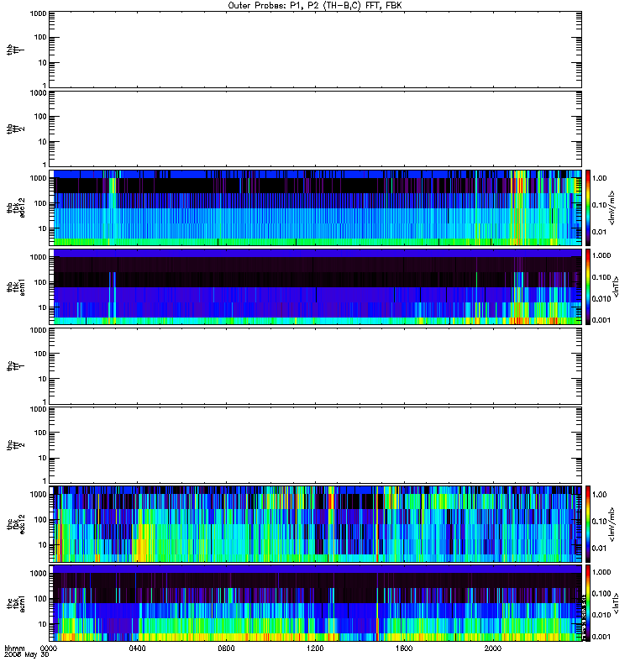
Task: Click the thb fbk edc12 y-axis label
Action: [15, 207]
